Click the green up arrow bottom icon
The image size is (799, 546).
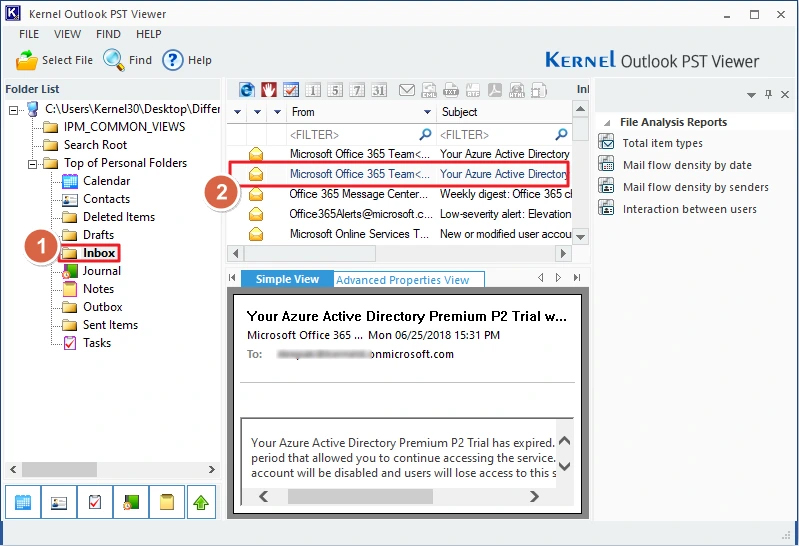[x=201, y=502]
